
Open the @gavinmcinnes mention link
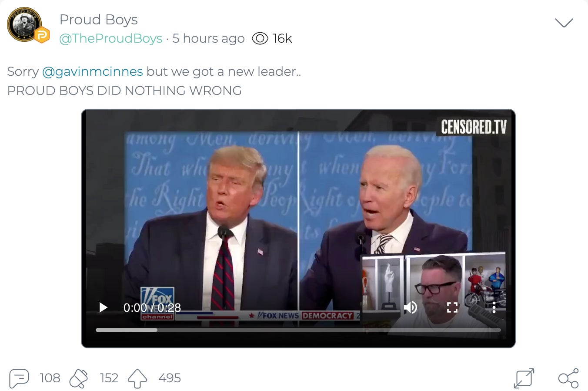pos(93,71)
